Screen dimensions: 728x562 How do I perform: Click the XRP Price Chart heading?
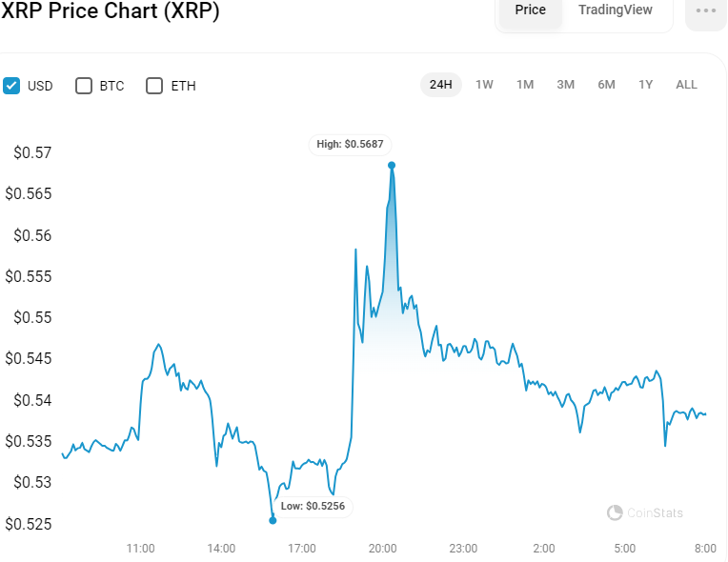[110, 11]
